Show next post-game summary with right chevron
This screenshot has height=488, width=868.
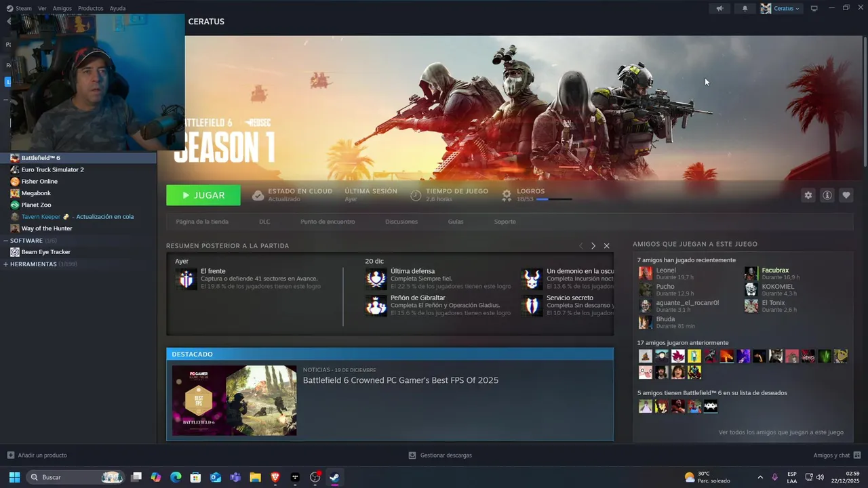pyautogui.click(x=593, y=246)
